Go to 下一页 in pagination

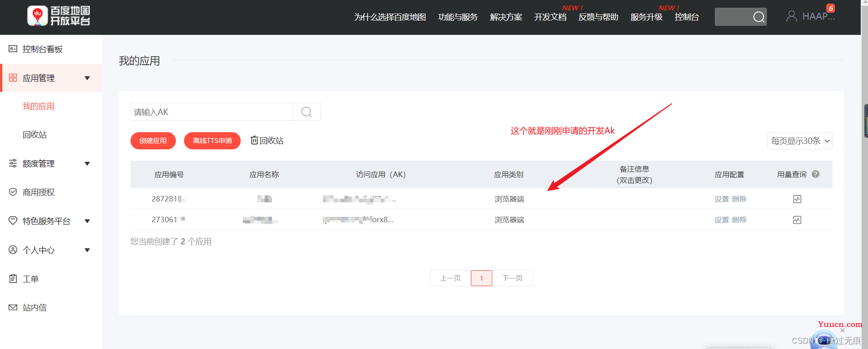512,278
